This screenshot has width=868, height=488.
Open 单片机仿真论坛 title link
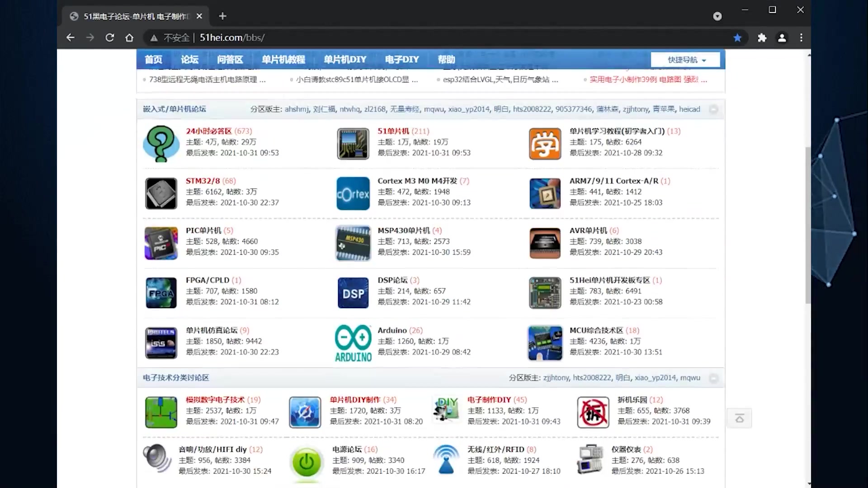[211, 330]
